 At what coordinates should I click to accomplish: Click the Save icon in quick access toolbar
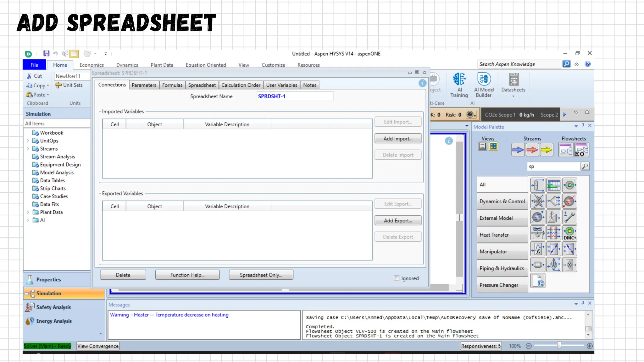pyautogui.click(x=46, y=53)
